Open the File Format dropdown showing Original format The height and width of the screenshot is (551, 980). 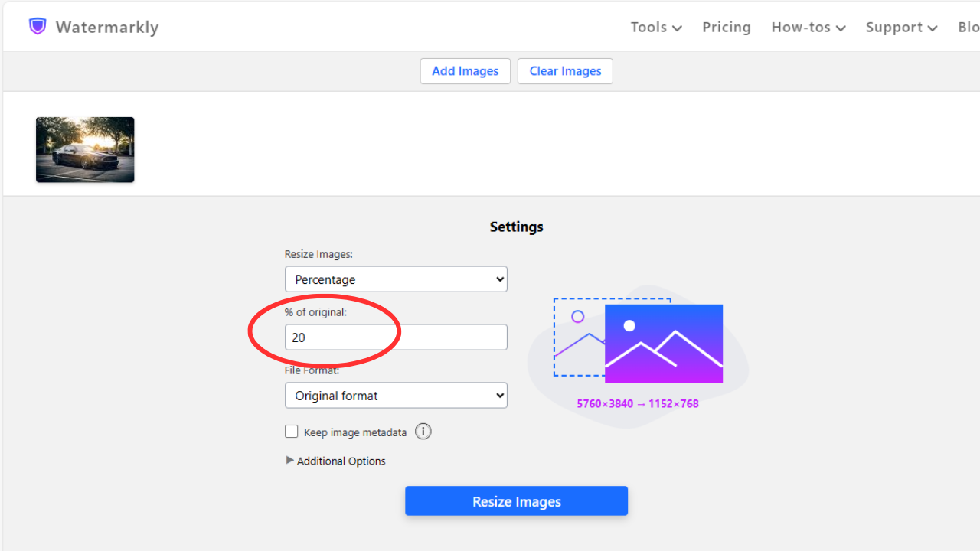(x=396, y=396)
